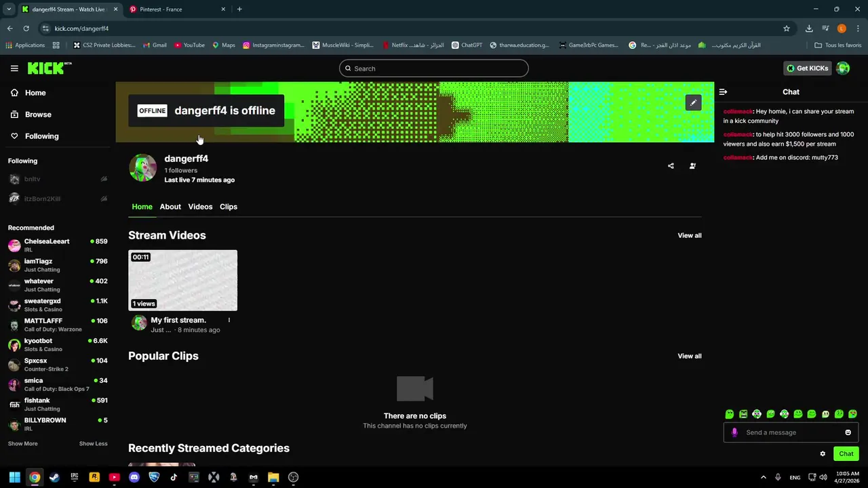Collapse the chat panel with the arrow icon
868x488 pixels.
tap(723, 91)
